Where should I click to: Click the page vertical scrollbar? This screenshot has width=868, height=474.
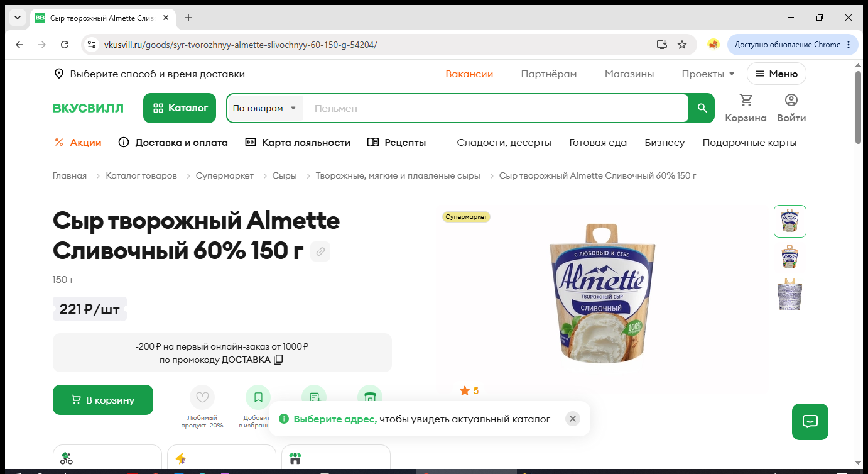[859, 107]
